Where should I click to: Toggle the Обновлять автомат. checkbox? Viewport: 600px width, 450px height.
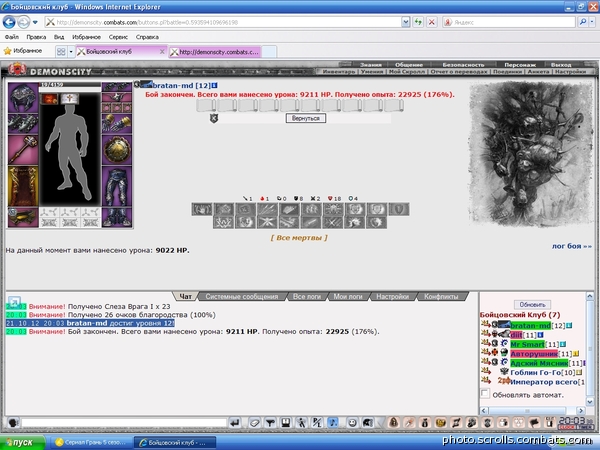(485, 393)
